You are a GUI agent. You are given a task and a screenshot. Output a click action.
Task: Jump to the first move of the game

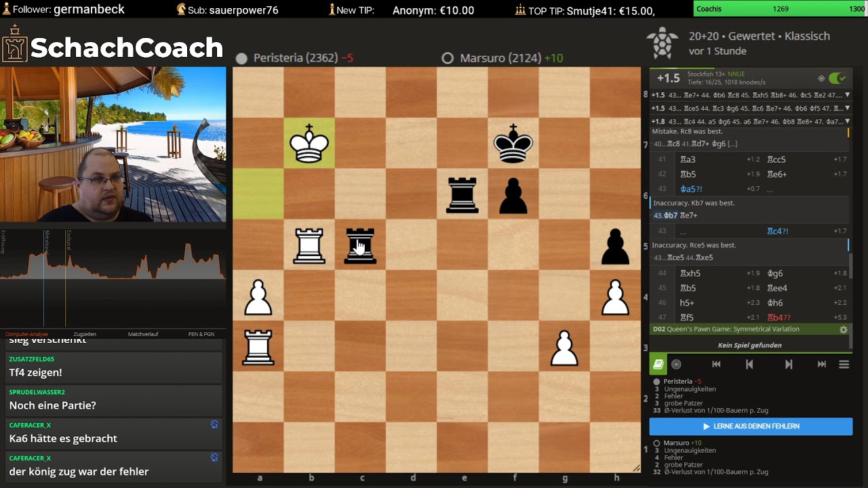coord(716,364)
